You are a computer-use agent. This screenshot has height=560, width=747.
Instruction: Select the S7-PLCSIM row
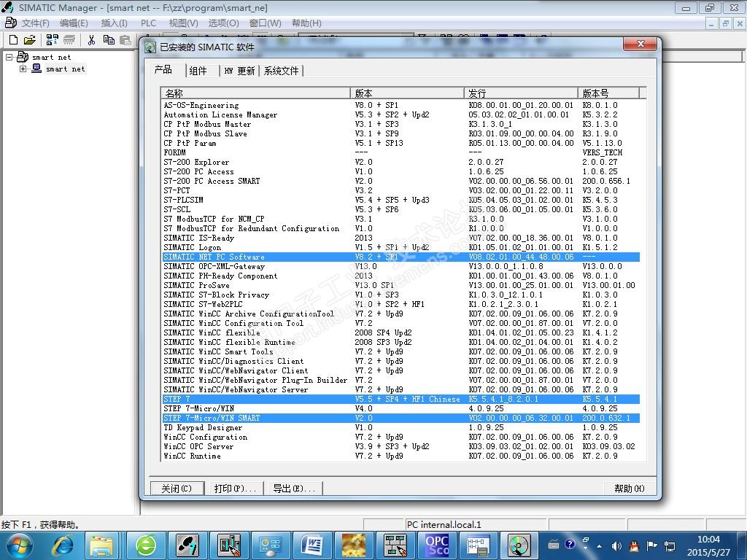click(400, 200)
